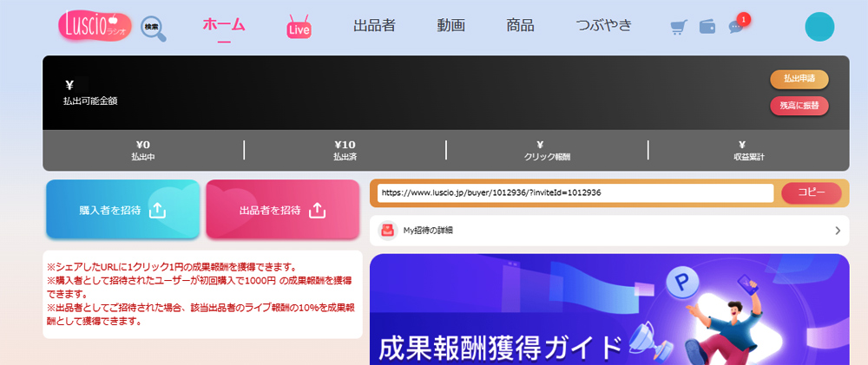Open the 動画 menu item
The image size is (868, 365).
pos(451,25)
